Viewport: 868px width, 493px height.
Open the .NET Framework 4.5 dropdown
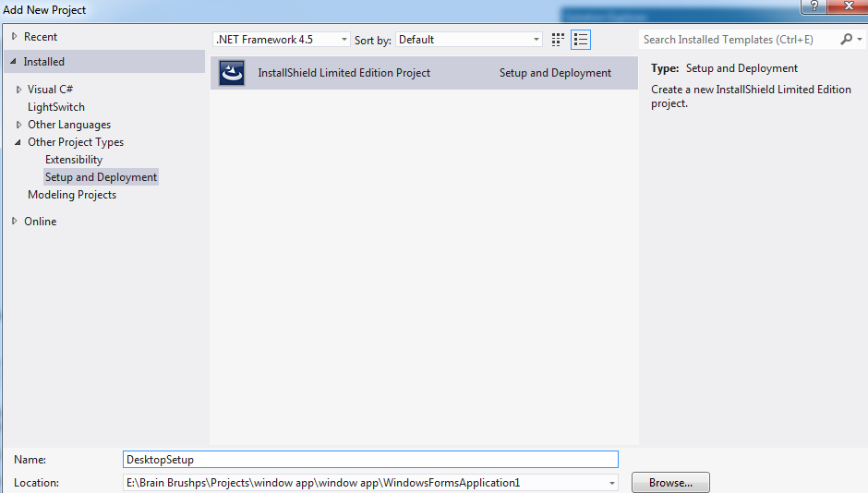(282, 40)
